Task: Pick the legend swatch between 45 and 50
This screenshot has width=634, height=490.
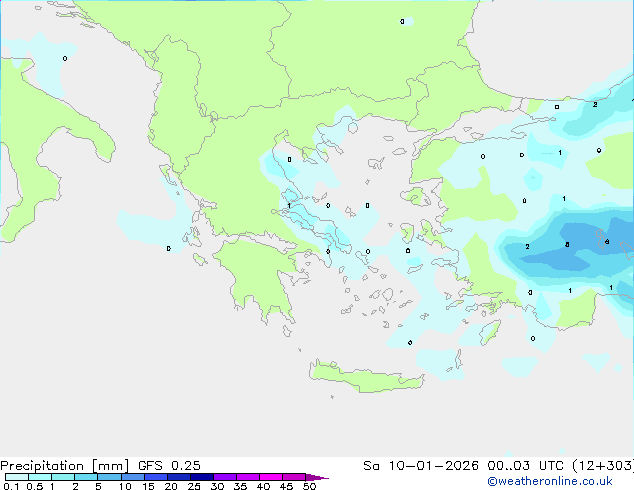Action: coord(294,477)
